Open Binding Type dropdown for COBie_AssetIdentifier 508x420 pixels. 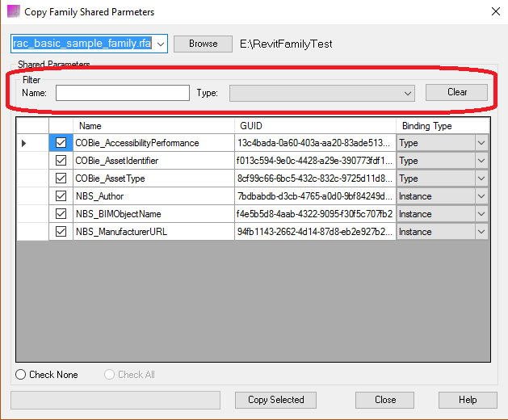[x=481, y=161]
